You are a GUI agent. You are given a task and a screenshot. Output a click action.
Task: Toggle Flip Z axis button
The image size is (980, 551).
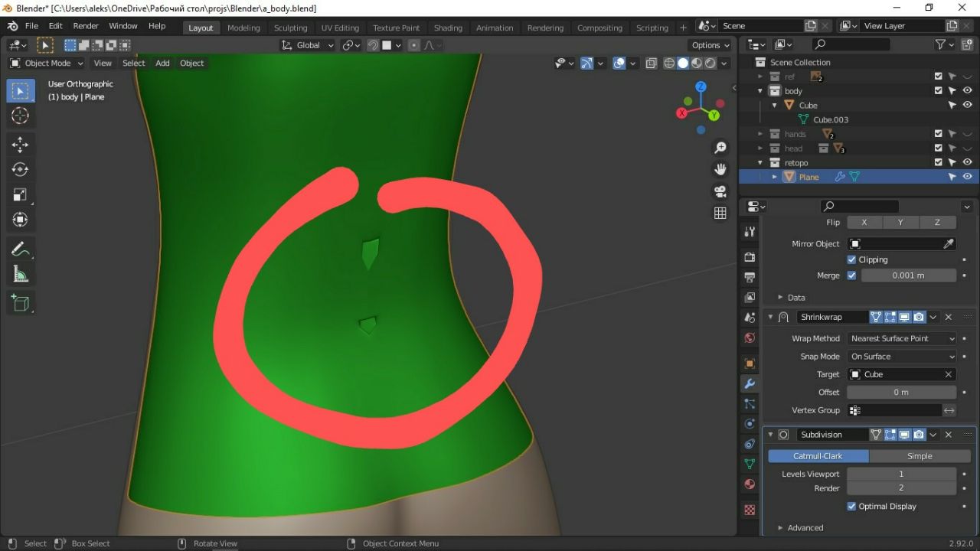coord(937,222)
